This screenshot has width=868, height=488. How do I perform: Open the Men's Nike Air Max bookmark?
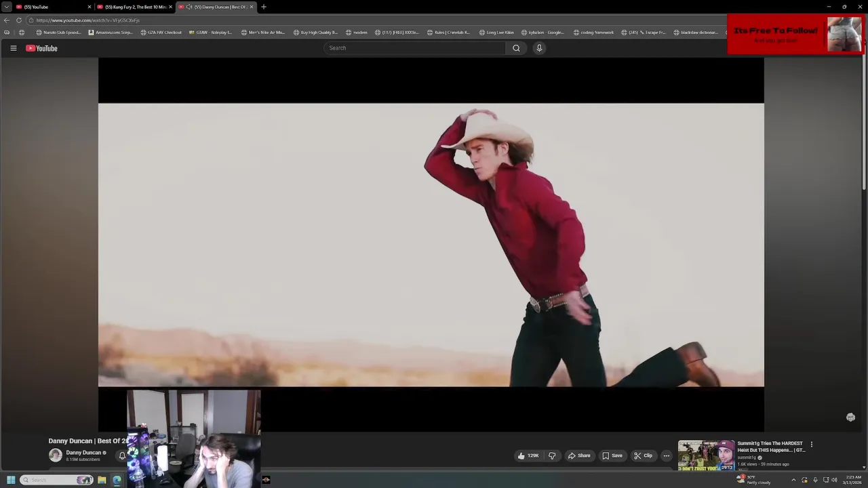tap(263, 33)
